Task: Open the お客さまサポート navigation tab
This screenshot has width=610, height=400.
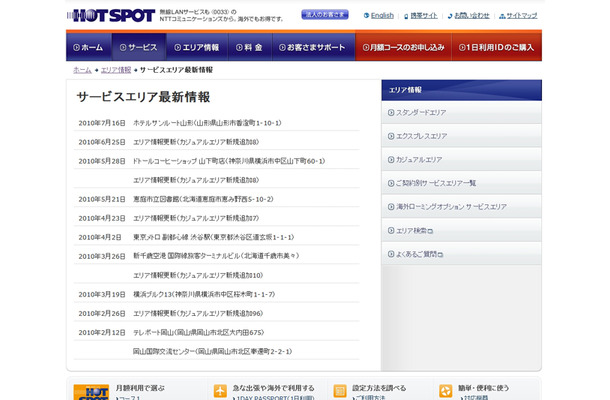Action: 314,47
